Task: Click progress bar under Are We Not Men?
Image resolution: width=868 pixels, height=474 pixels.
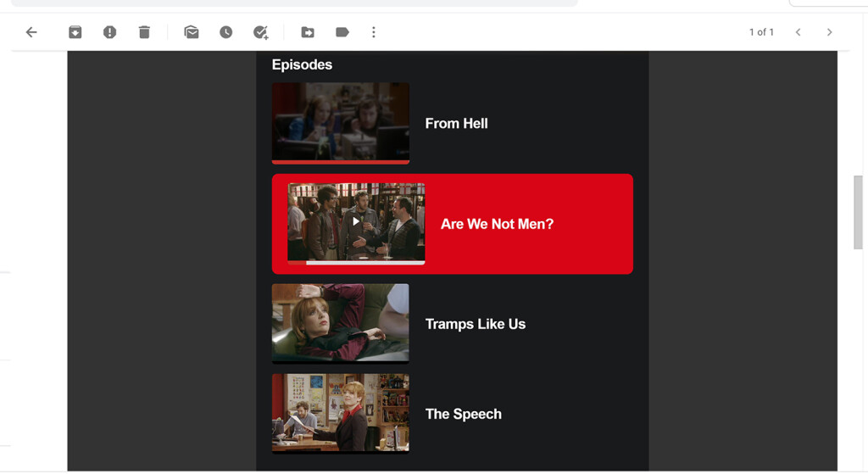Action: 356,263
